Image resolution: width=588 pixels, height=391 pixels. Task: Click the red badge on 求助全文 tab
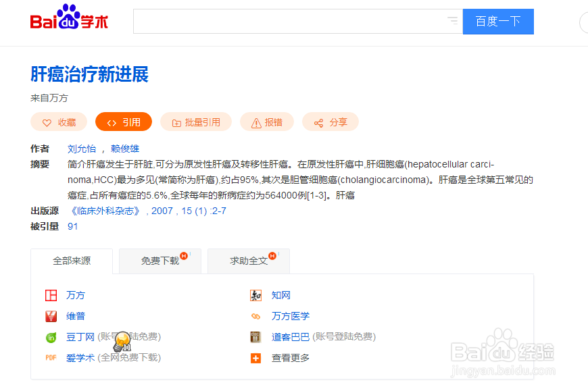(x=272, y=256)
